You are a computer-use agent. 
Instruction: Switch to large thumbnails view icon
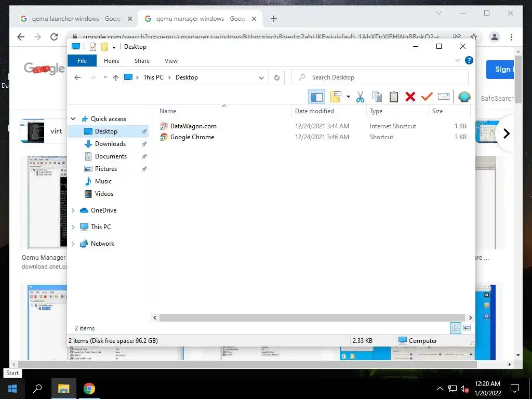coord(467,328)
